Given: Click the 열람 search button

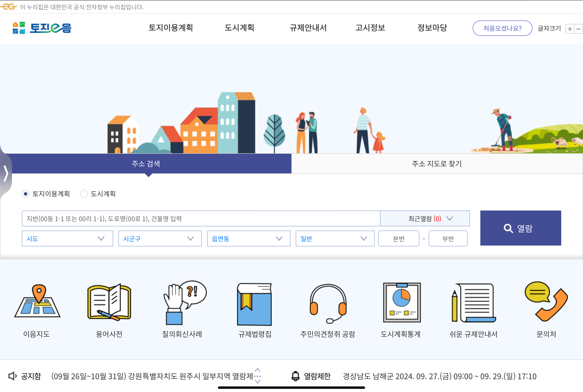Looking at the screenshot, I should (x=520, y=228).
